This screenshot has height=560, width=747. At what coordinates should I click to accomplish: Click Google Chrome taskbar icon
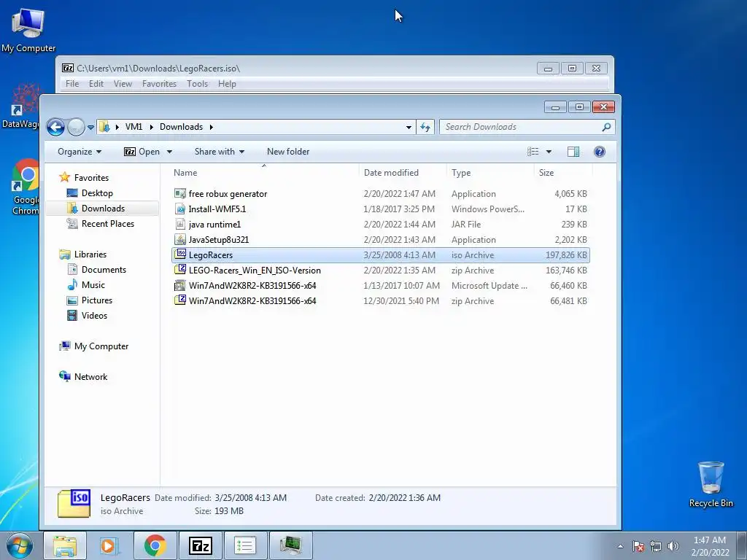pyautogui.click(x=155, y=545)
